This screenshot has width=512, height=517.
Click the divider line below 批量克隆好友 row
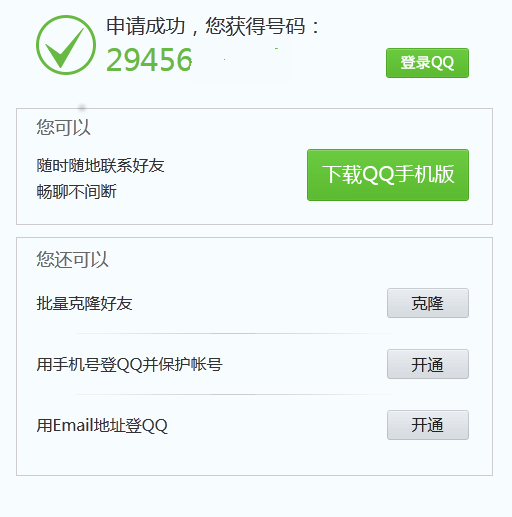point(237,333)
